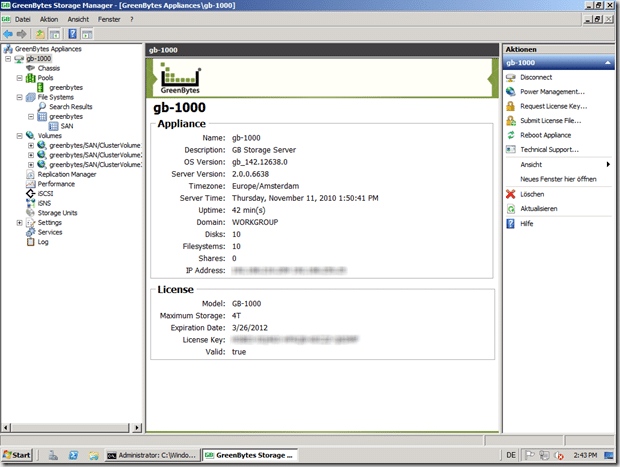Click the Services gear icon
Viewport: 620px width, 467px height.
30,232
